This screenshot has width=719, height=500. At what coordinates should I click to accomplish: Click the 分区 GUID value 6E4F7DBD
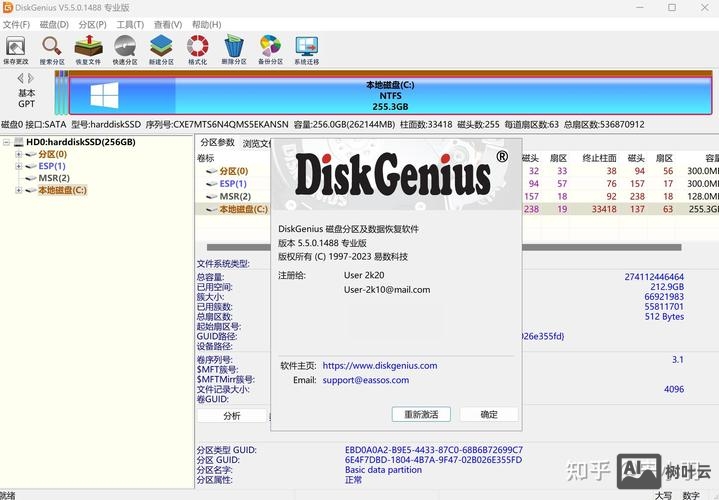[433, 460]
